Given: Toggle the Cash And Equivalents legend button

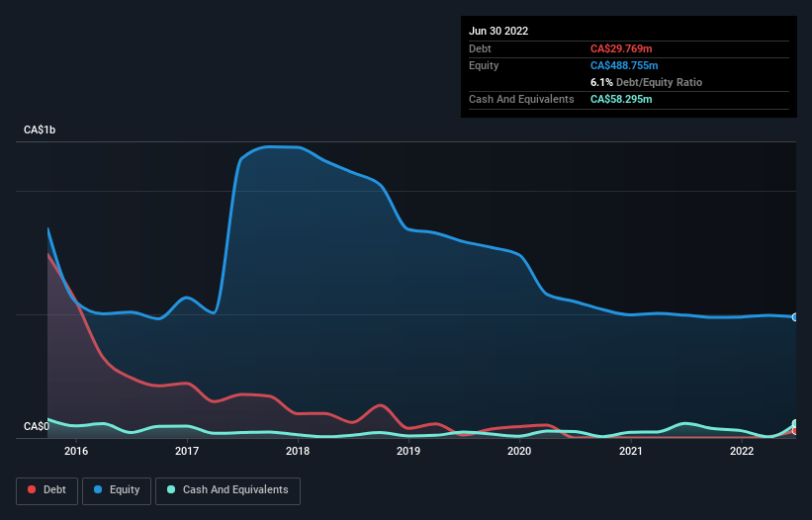Looking at the screenshot, I should (227, 490).
